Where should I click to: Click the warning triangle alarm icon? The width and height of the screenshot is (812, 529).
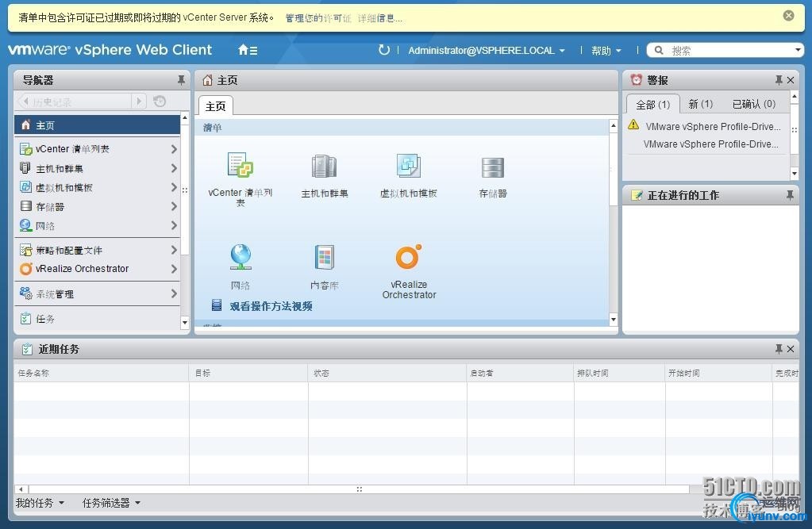coord(633,125)
